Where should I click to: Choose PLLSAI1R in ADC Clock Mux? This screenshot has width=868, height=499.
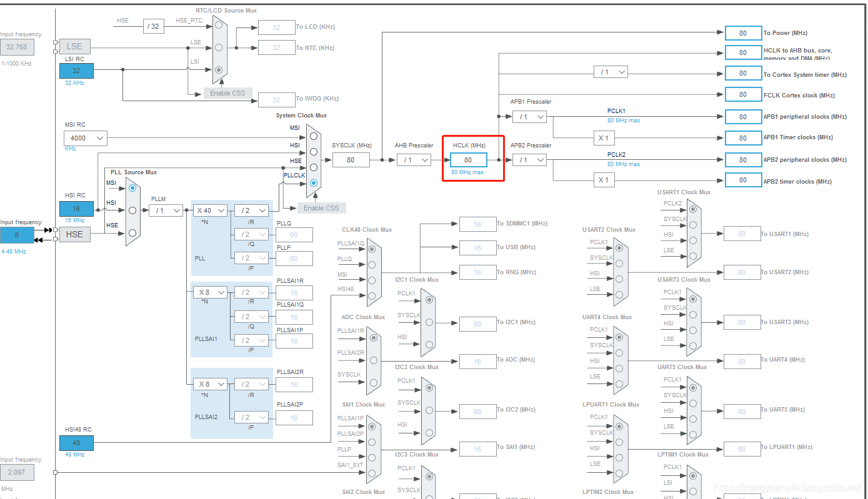click(372, 338)
